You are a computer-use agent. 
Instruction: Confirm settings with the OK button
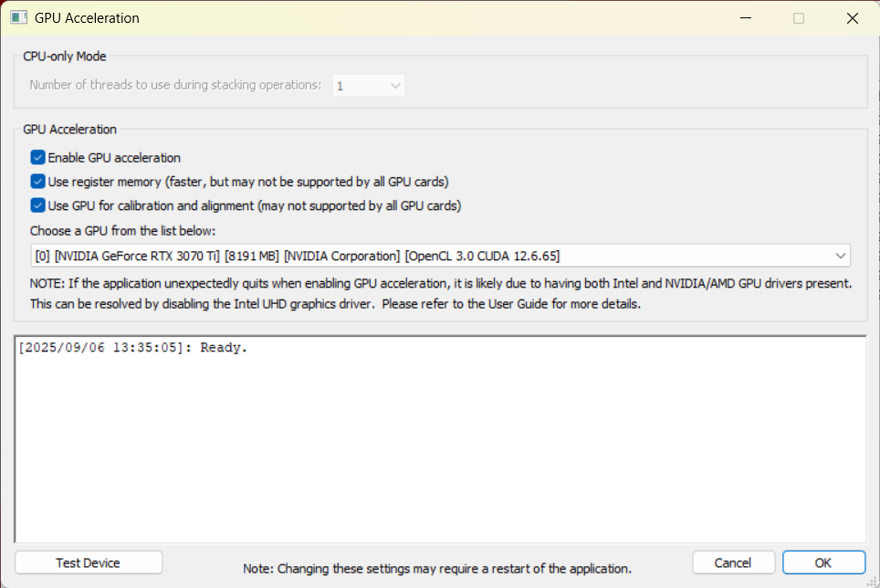click(823, 562)
